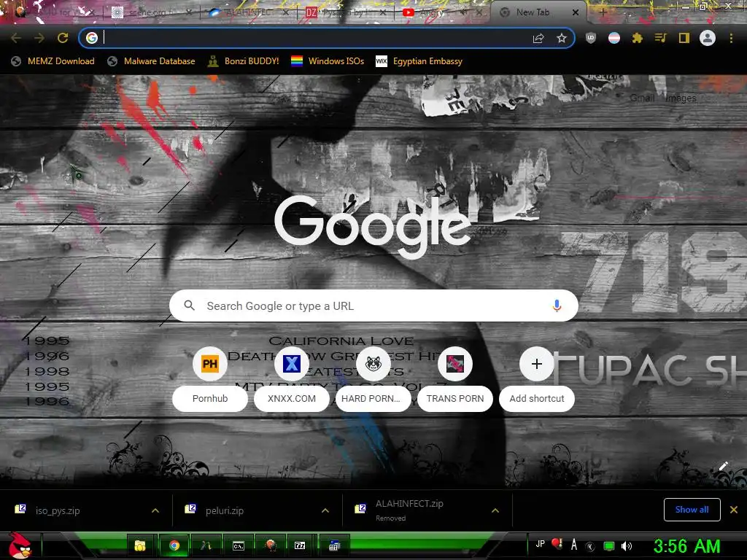Start voice search with the microphone
The width and height of the screenshot is (747, 560).
click(557, 306)
